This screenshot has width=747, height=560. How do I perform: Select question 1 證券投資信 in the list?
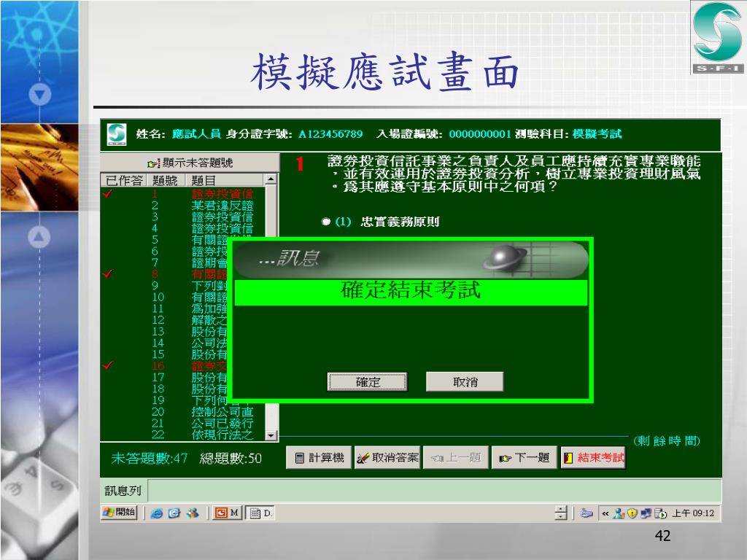tap(183, 194)
